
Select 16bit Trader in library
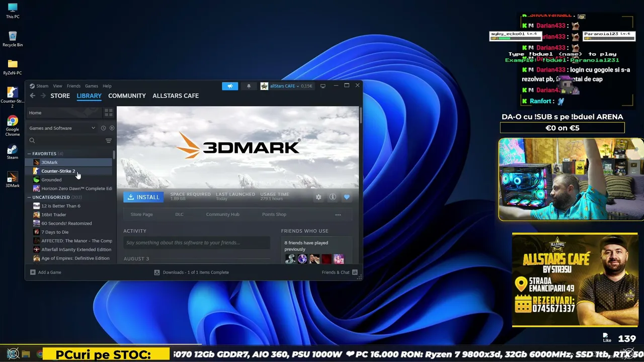(69, 215)
